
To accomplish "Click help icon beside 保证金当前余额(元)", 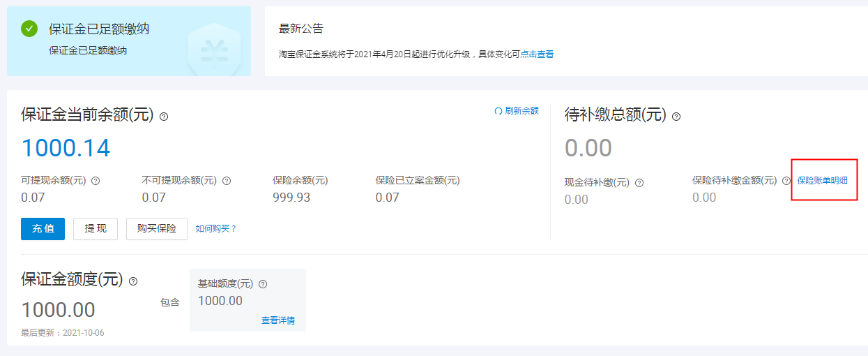I will [164, 117].
